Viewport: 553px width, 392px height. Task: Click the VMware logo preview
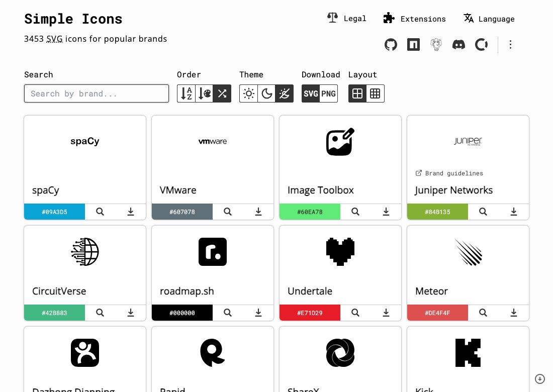(213, 141)
